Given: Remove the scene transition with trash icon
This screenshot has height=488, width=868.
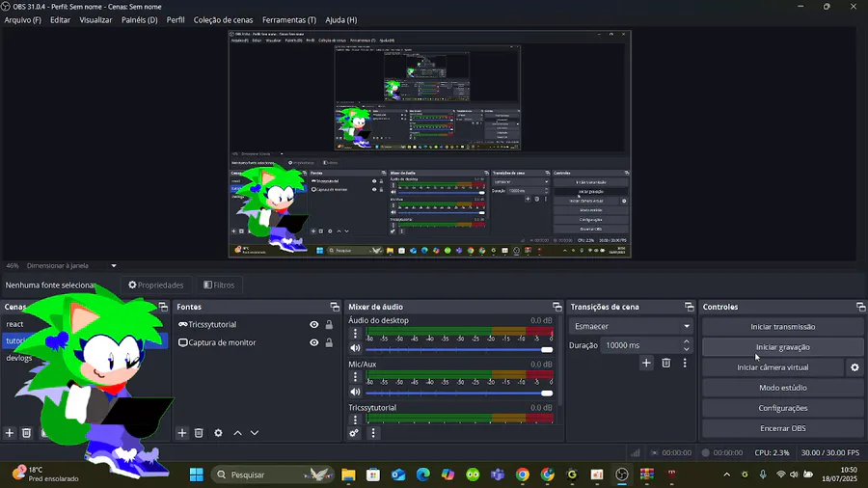Looking at the screenshot, I should click(665, 363).
